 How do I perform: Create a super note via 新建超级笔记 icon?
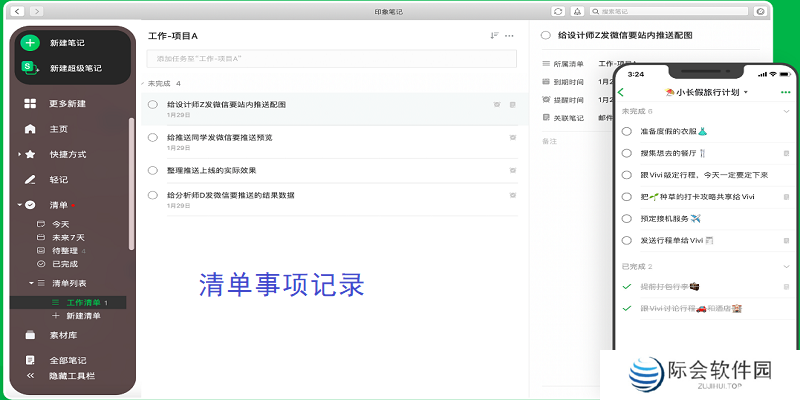tap(30, 68)
